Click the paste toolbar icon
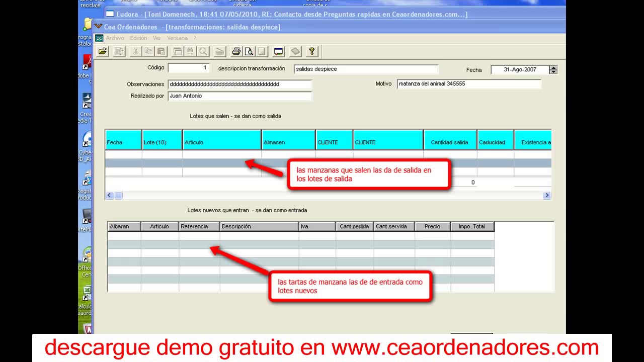This screenshot has height=362, width=644. point(161,51)
